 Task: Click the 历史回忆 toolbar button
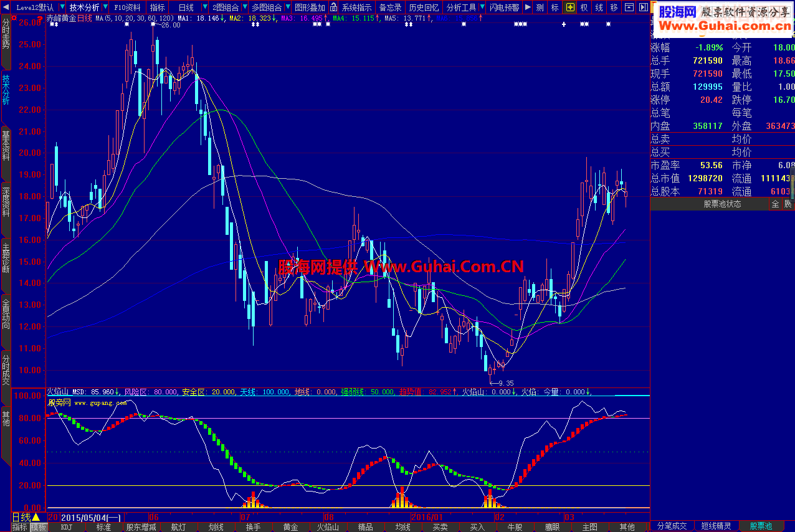(424, 7)
